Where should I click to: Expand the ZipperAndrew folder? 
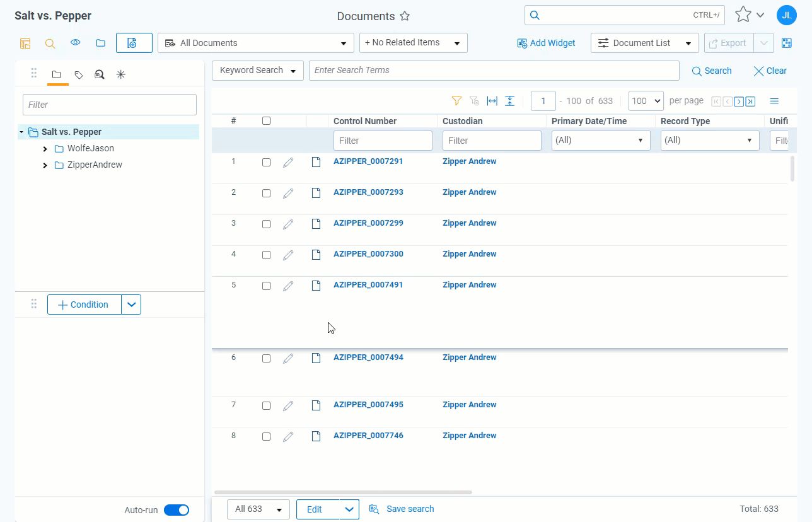pos(45,165)
